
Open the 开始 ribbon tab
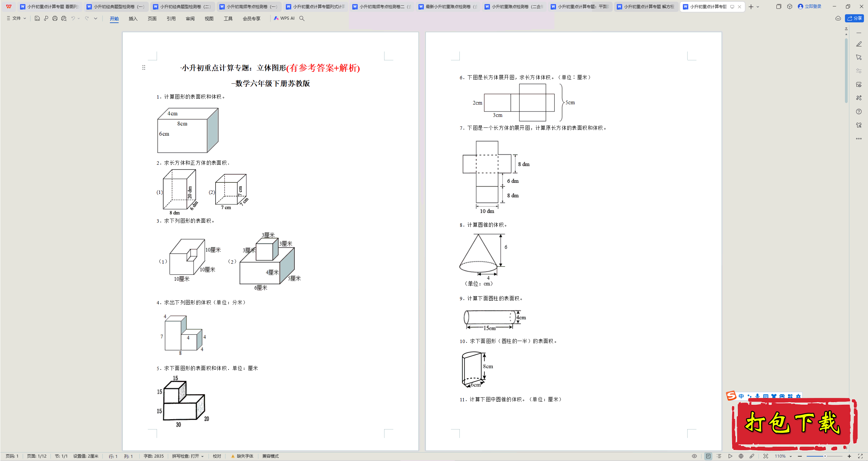click(114, 19)
